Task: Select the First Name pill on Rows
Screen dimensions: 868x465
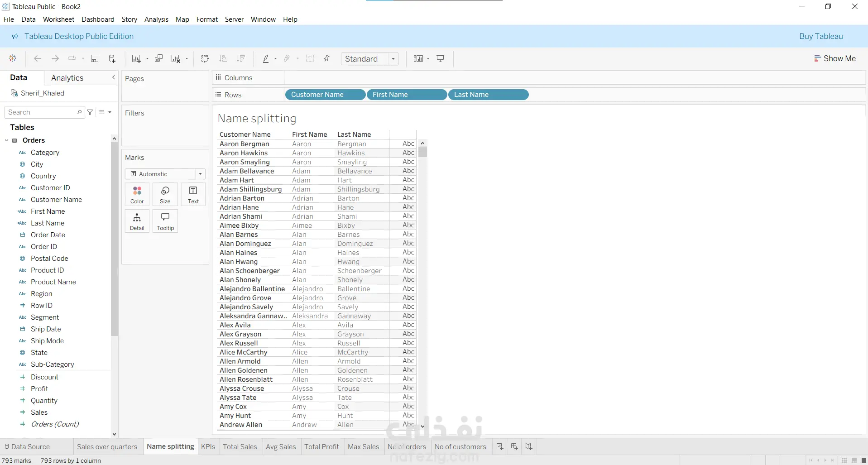Action: click(407, 95)
